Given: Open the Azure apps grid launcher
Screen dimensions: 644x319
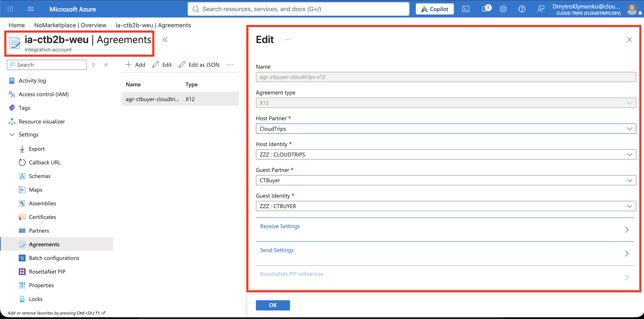Looking at the screenshot, I should pyautogui.click(x=10, y=9).
